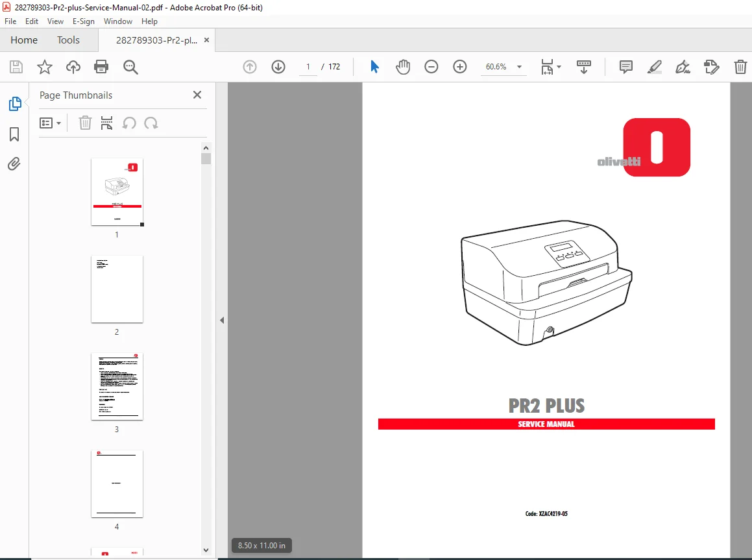This screenshot has width=752, height=560.
Task: Go to next page arrow
Action: pos(278,67)
